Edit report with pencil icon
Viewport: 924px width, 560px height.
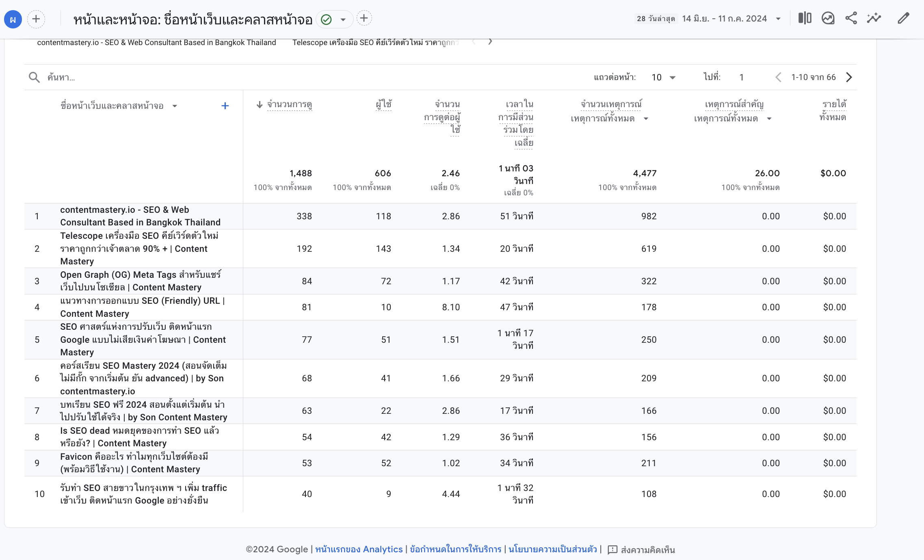tap(903, 18)
